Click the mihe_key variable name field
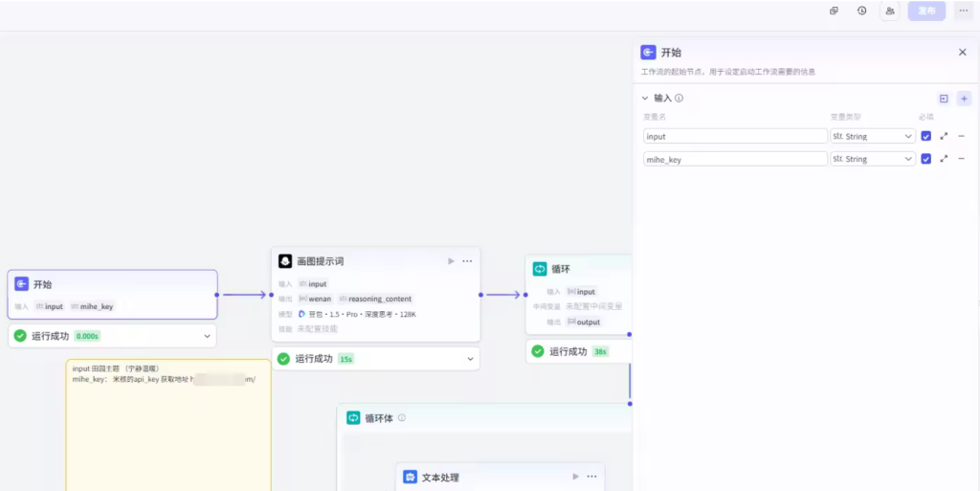 [x=735, y=159]
